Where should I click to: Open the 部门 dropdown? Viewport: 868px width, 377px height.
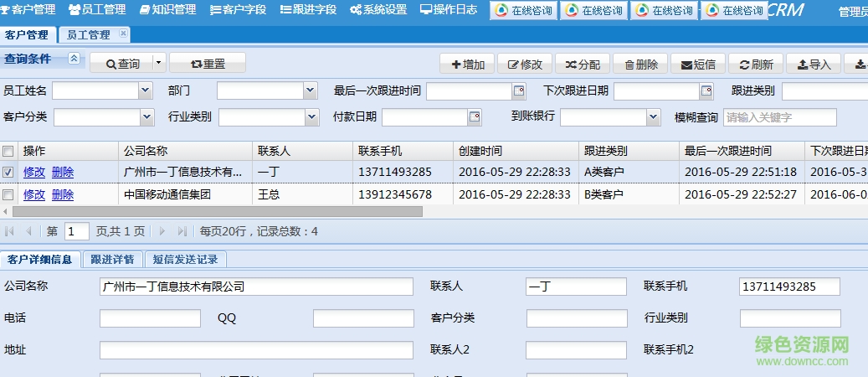coord(311,90)
